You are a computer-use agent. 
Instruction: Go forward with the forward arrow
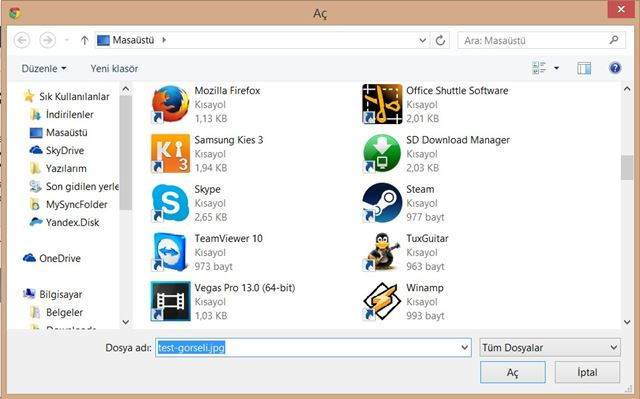[47, 40]
